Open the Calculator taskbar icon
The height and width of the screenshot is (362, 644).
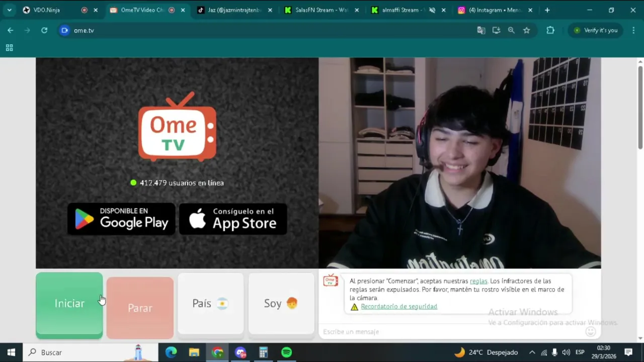coord(263,352)
